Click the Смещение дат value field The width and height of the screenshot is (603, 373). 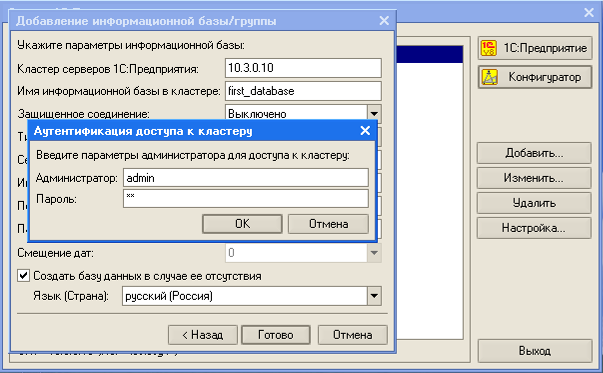296,253
